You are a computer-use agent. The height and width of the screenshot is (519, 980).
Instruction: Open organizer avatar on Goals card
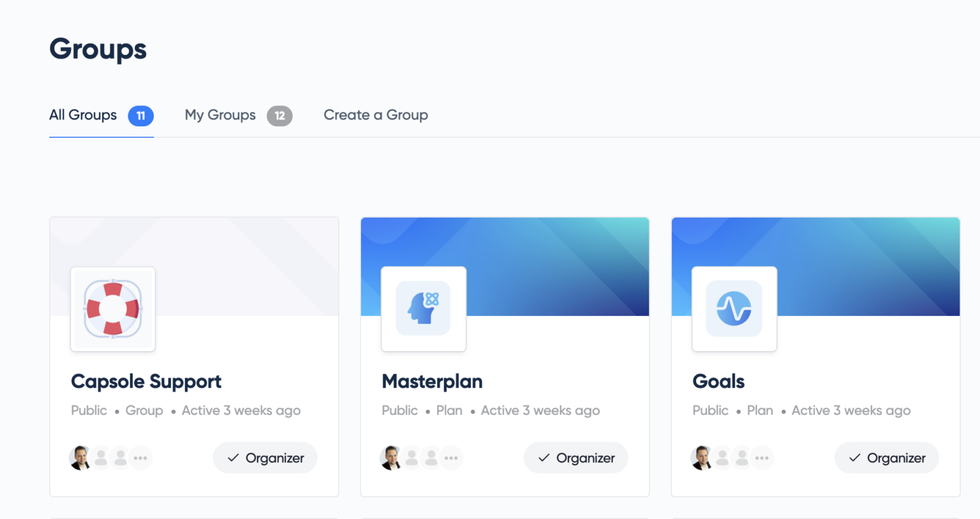[701, 458]
